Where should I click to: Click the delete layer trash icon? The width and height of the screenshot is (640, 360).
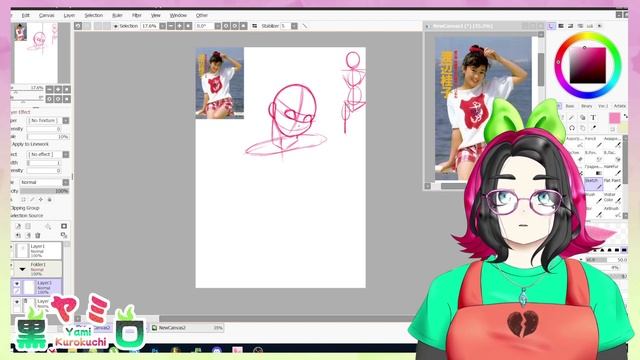click(x=38, y=235)
